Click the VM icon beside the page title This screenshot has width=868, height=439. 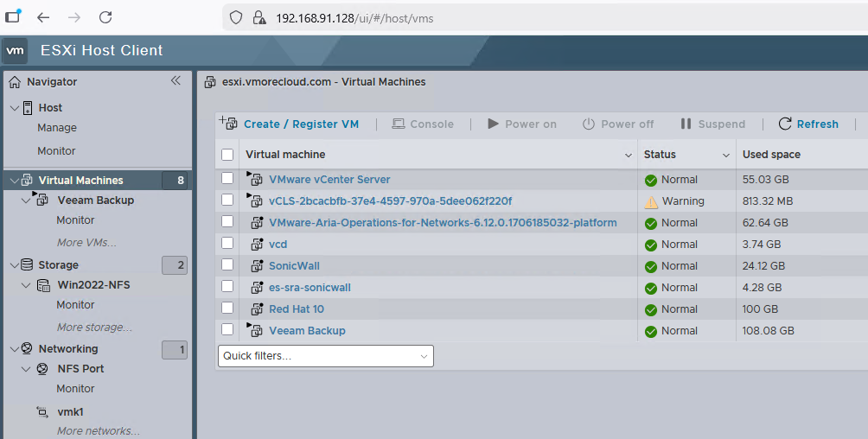[x=210, y=82]
